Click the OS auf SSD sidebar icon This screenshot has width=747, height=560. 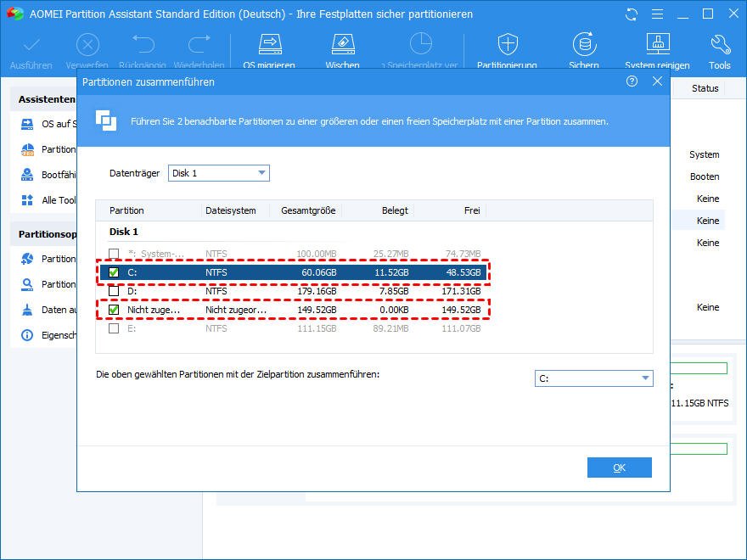27,124
